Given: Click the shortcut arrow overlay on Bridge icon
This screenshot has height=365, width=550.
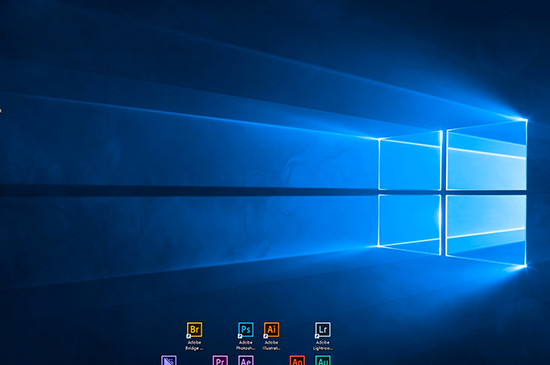Looking at the screenshot, I should (x=189, y=336).
